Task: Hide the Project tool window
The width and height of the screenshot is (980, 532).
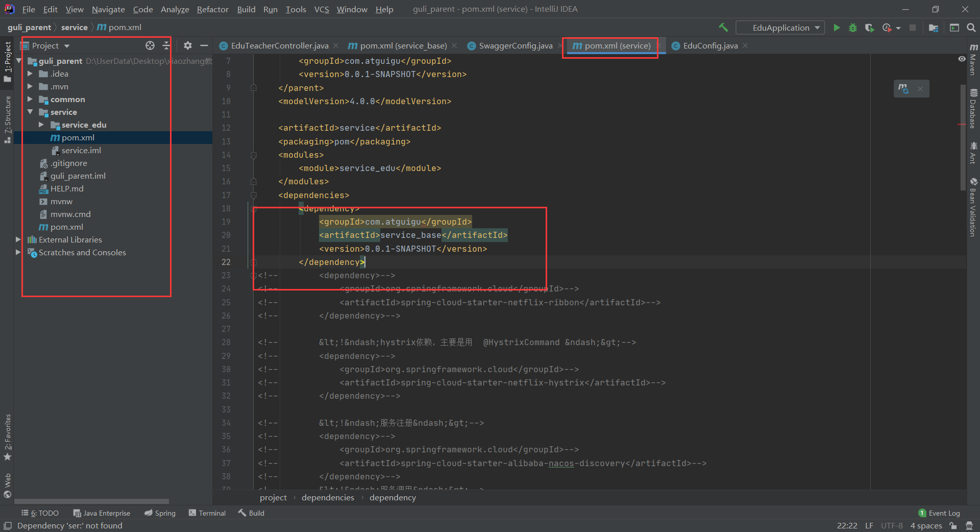Action: click(x=204, y=45)
